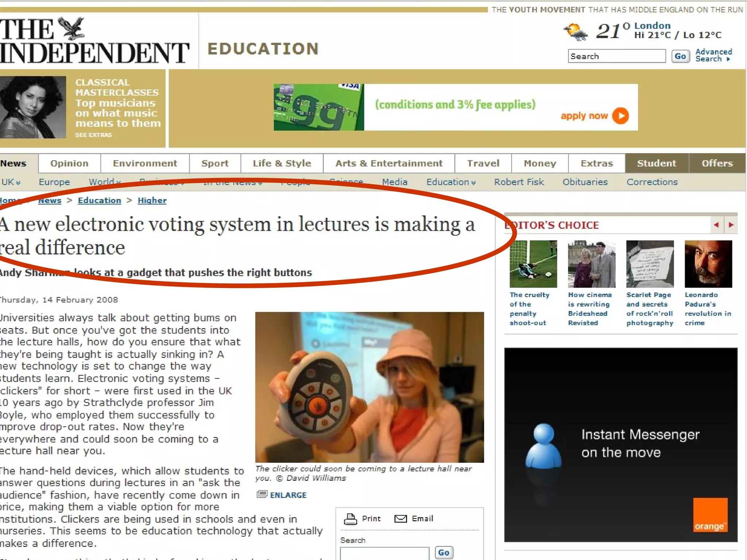Click Editor's Choice next arrow
Viewport: 747px width, 560px height.
click(x=731, y=225)
